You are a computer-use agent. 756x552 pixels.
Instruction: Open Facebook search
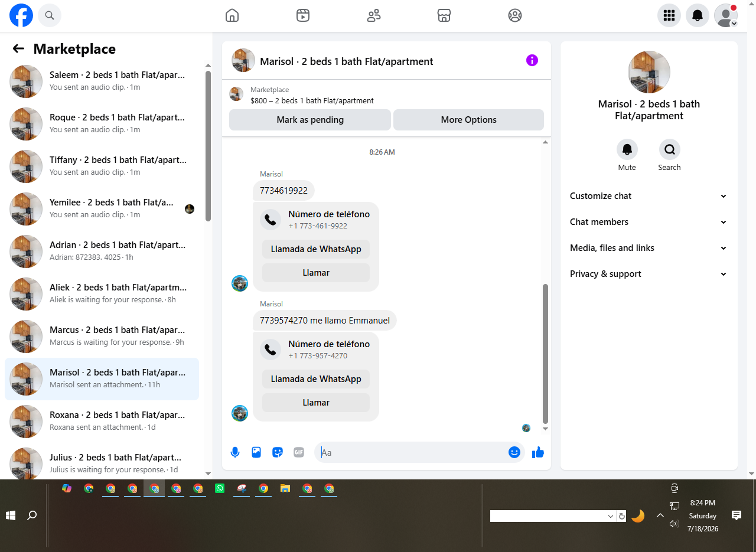(50, 15)
